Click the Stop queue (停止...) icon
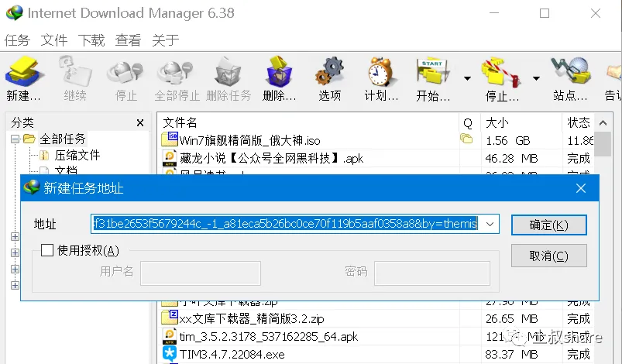The width and height of the screenshot is (622, 364). click(x=502, y=78)
